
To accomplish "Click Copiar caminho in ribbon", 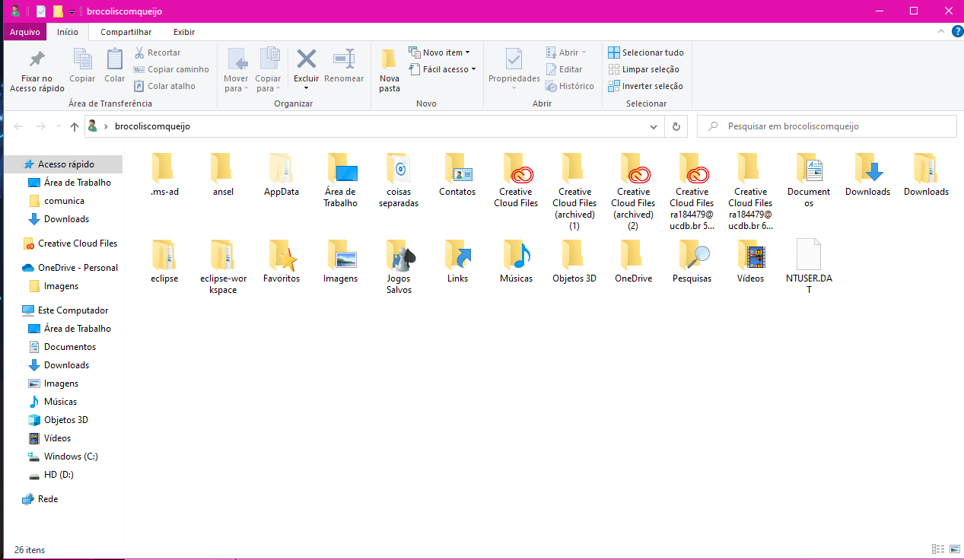I will tap(171, 69).
